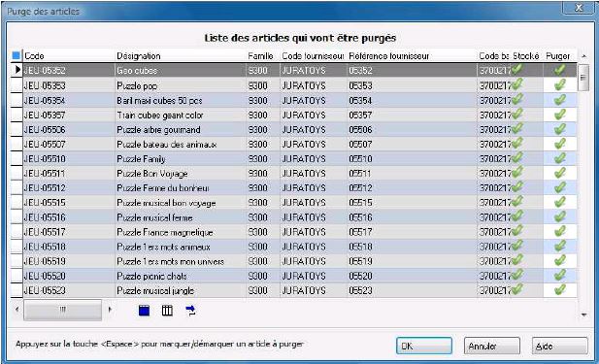Toggle Stocké checkmark for Puzzle musical ferme
Image resolution: width=599 pixels, height=364 pixels.
(517, 216)
